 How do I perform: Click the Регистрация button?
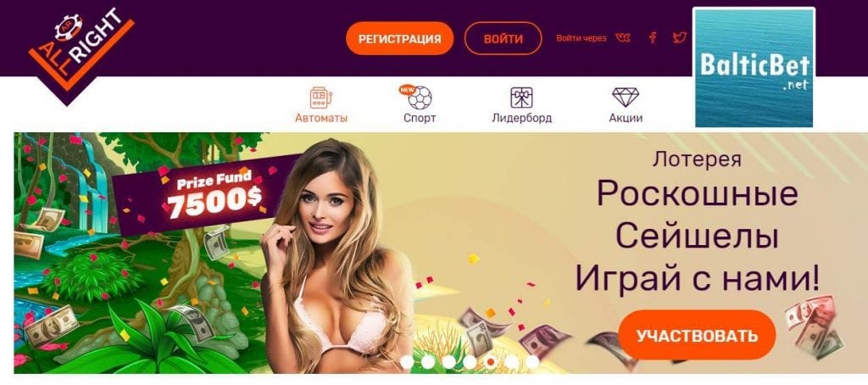(400, 39)
